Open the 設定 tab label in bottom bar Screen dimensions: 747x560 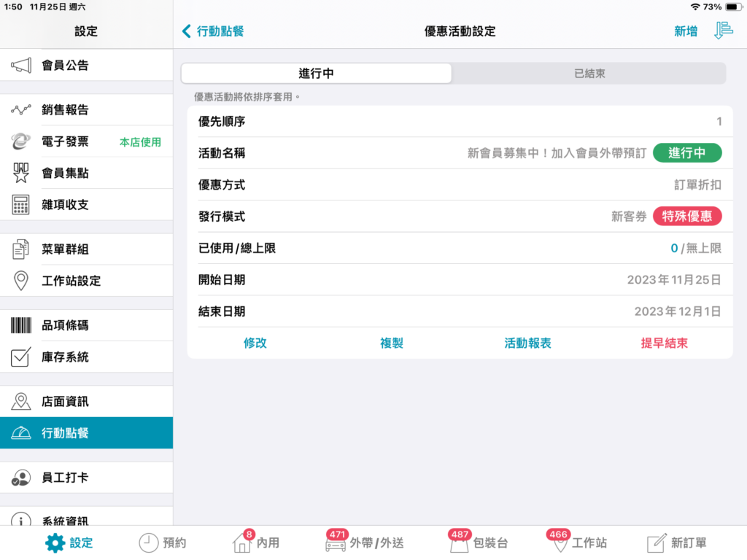[x=82, y=542]
